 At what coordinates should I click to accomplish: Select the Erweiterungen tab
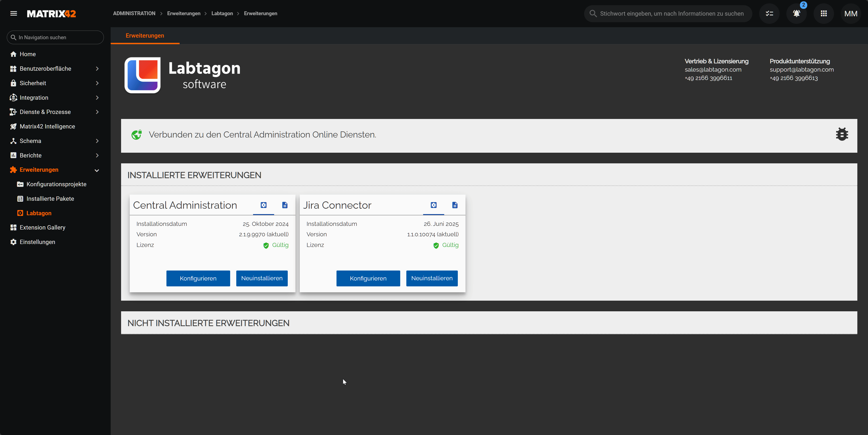click(x=145, y=36)
